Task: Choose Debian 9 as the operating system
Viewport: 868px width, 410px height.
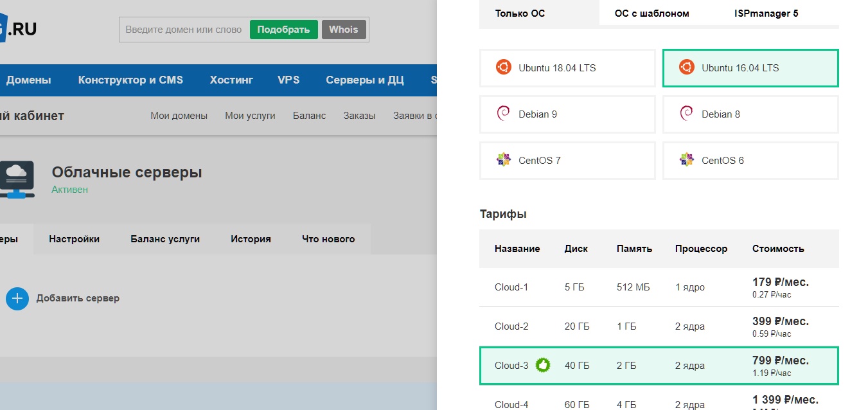Action: [567, 114]
